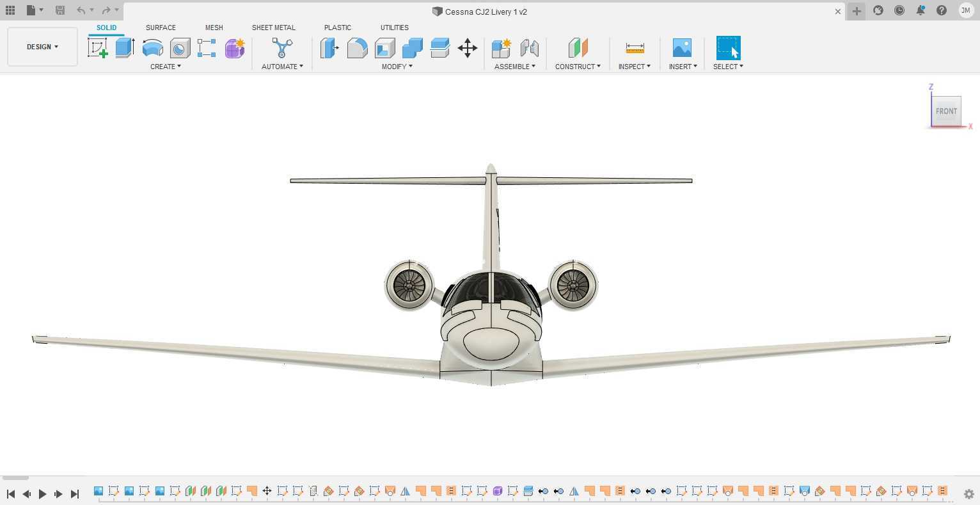Click the horizontal scrollbar thumb
Image resolution: width=980 pixels, height=505 pixels.
(15, 477)
